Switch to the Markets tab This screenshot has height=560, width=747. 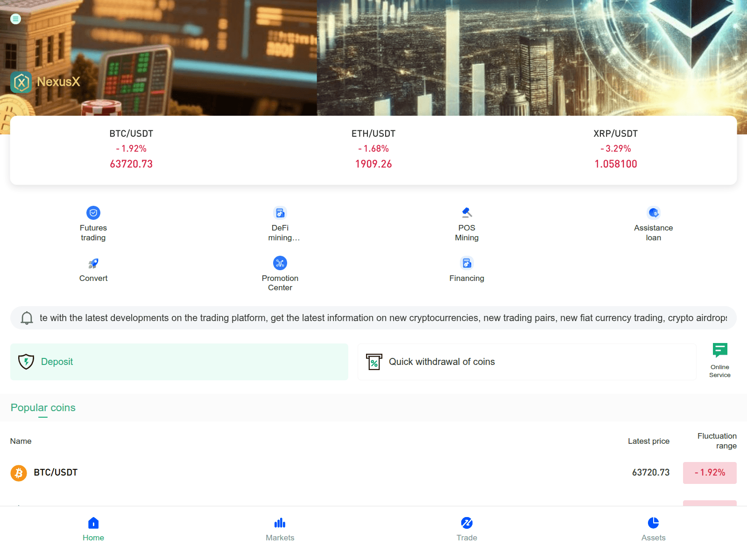pos(280,529)
